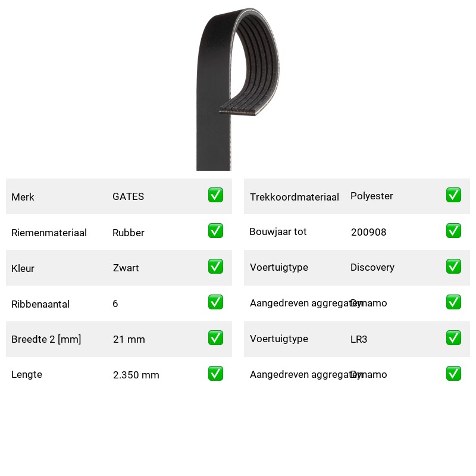Click the checkmark icon for Riemenmateriaal Rubber
The height and width of the screenshot is (476, 476).
point(215,231)
